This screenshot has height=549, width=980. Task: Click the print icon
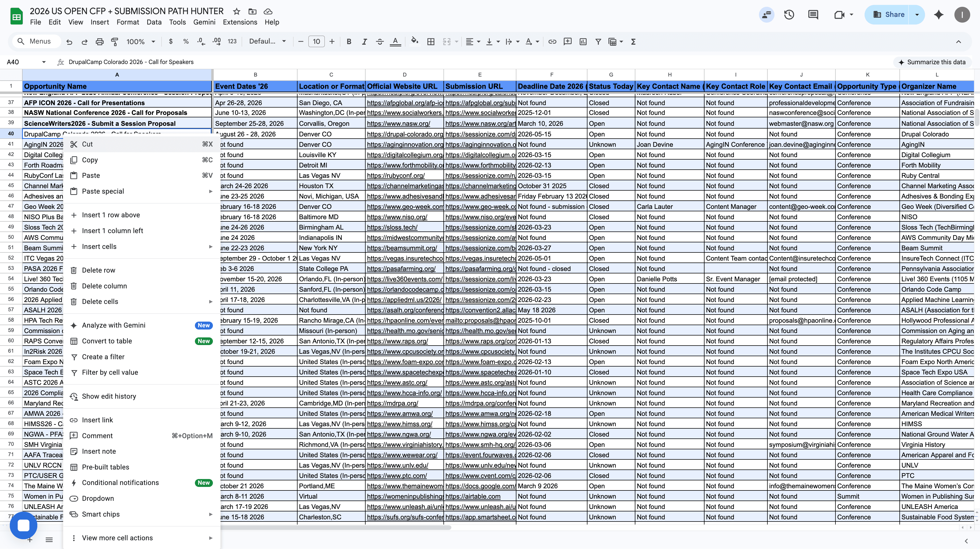[x=100, y=42]
